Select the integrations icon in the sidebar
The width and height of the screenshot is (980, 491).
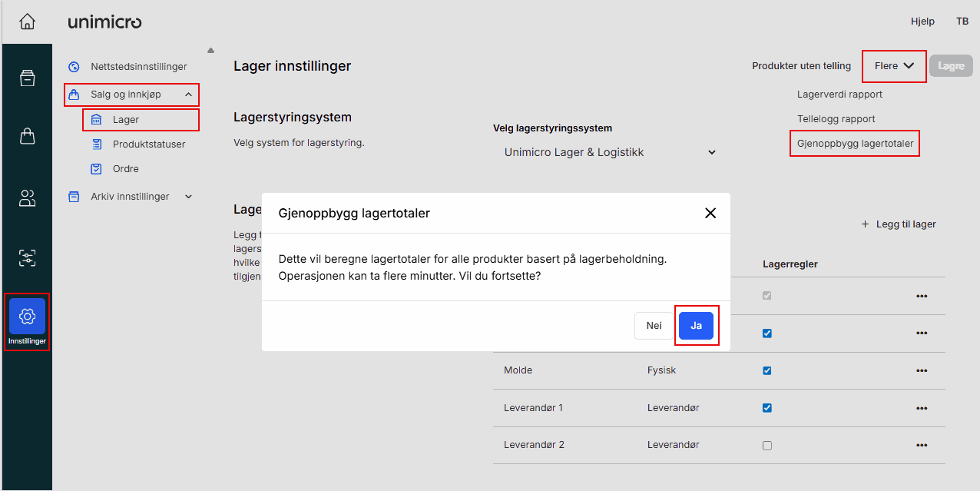point(27,258)
